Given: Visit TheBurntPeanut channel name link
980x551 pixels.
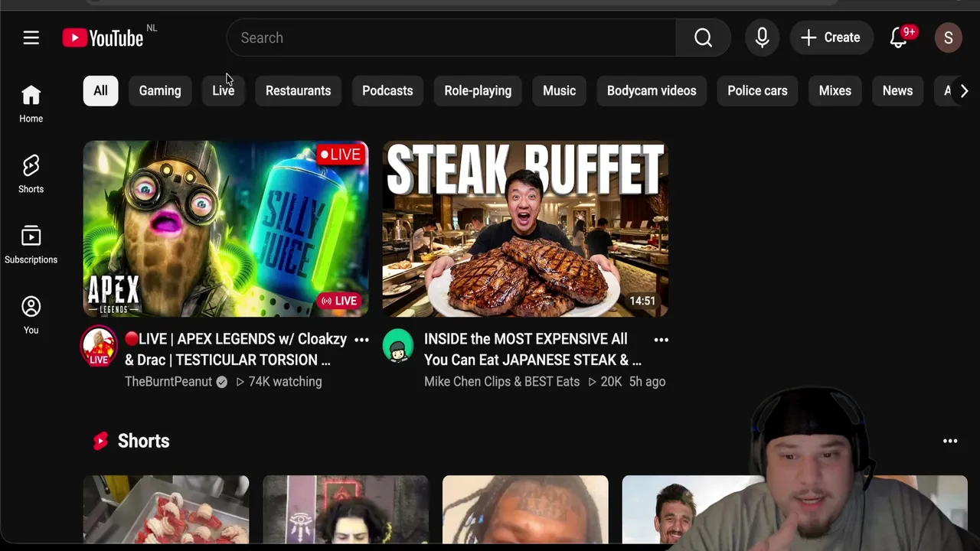Looking at the screenshot, I should [168, 381].
